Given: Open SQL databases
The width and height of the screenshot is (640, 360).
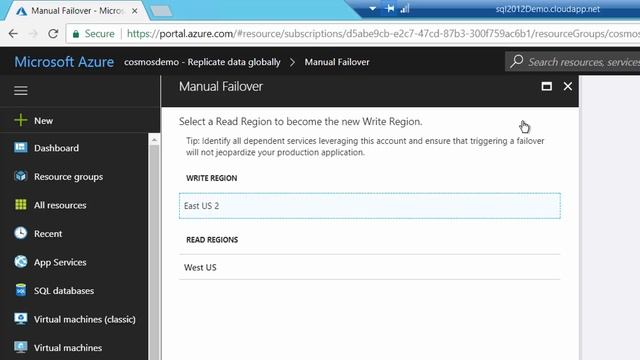Looking at the screenshot, I should click(x=64, y=291).
